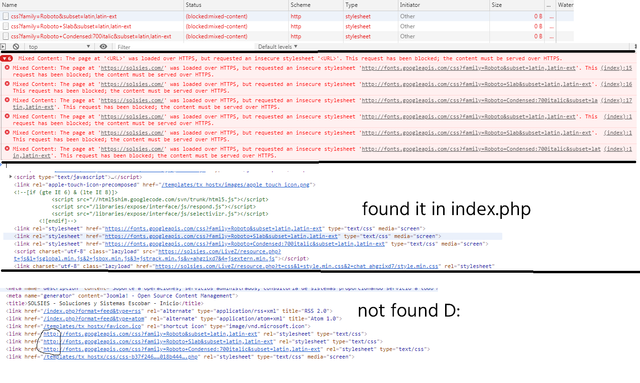Select the css?family=Roboto+Condensed:700italic network request row

coord(287,36)
